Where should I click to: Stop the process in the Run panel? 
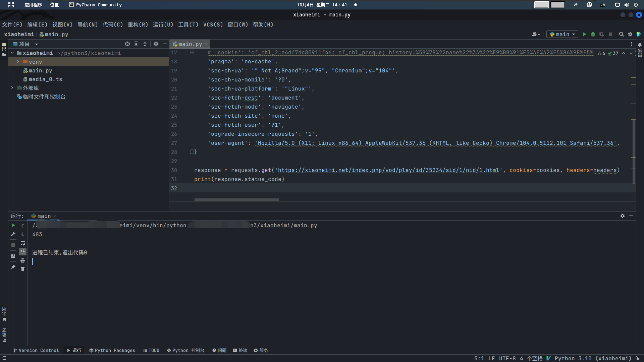click(13, 245)
